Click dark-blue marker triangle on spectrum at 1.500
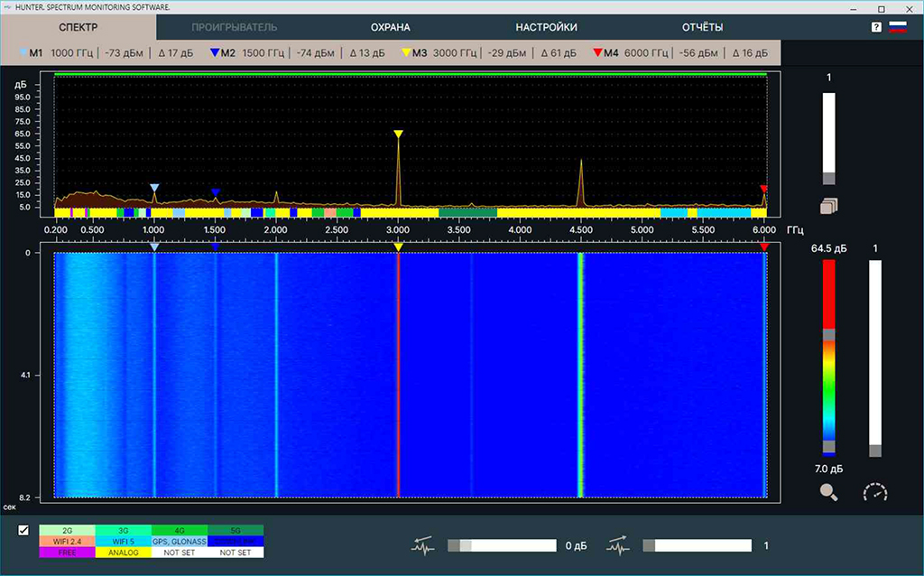Viewport: 924px width, 576px height. pyautogui.click(x=215, y=193)
